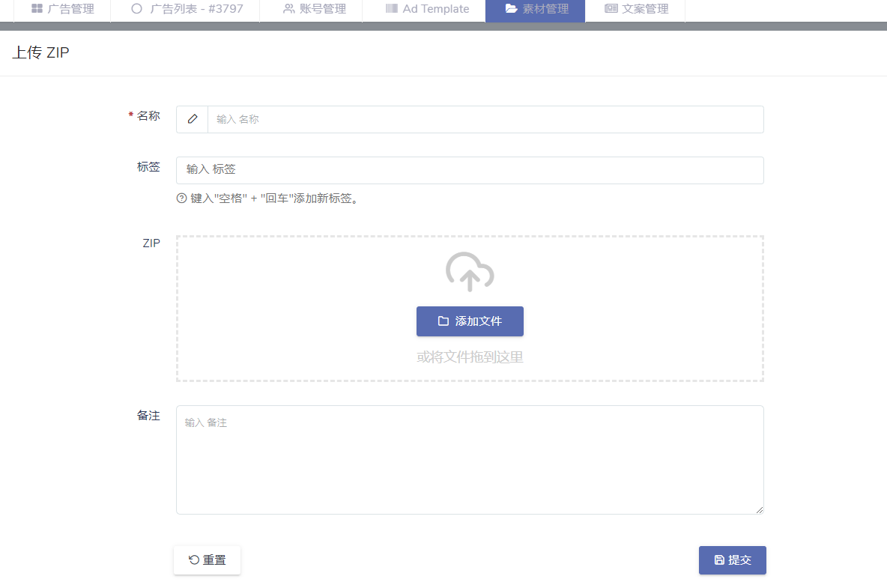Submit the form via 提交 button
887x588 pixels.
732,560
